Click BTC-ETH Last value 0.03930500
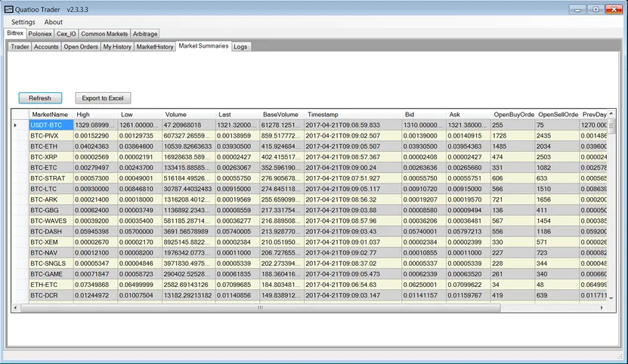This screenshot has height=364, width=628. click(x=237, y=147)
